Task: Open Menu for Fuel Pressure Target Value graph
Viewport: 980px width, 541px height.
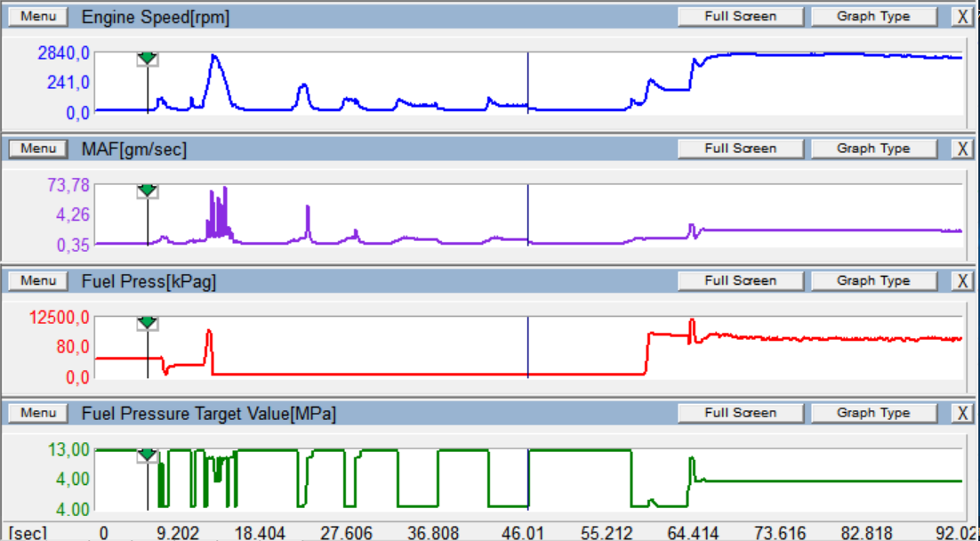Action: tap(38, 413)
